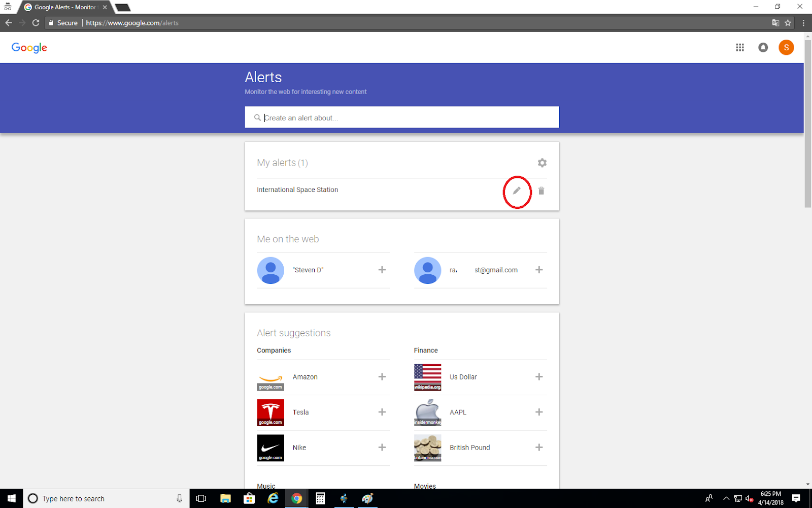
Task: Bookmark this page with the star
Action: point(788,23)
